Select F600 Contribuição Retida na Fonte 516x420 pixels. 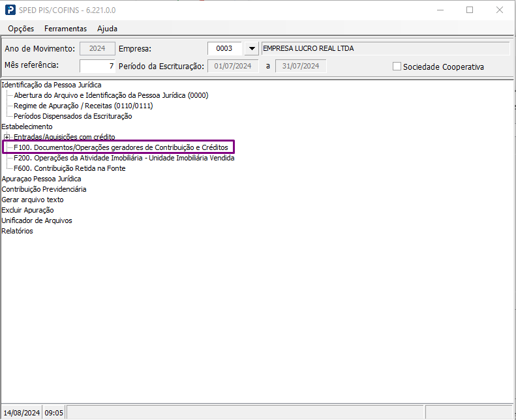(x=69, y=168)
